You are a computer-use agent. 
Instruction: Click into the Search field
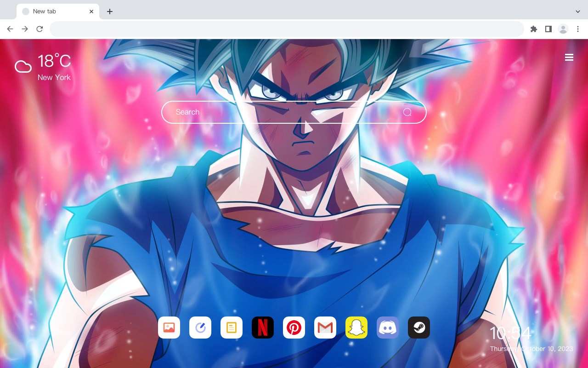click(294, 112)
